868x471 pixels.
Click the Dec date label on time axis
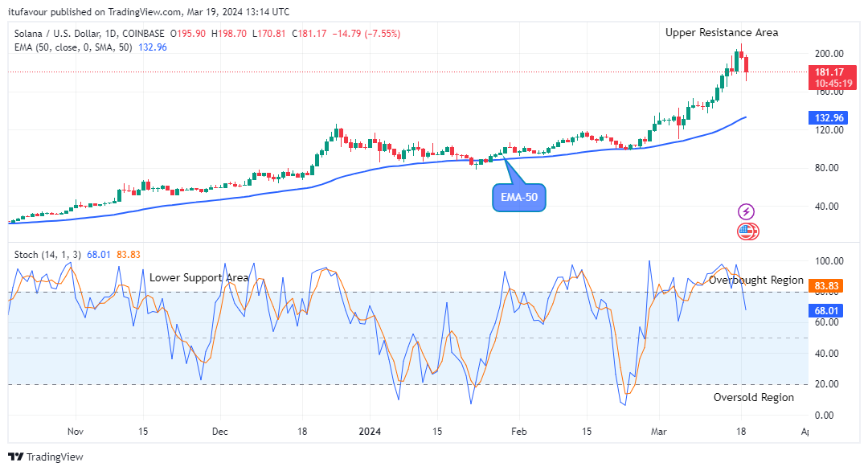[x=219, y=431]
